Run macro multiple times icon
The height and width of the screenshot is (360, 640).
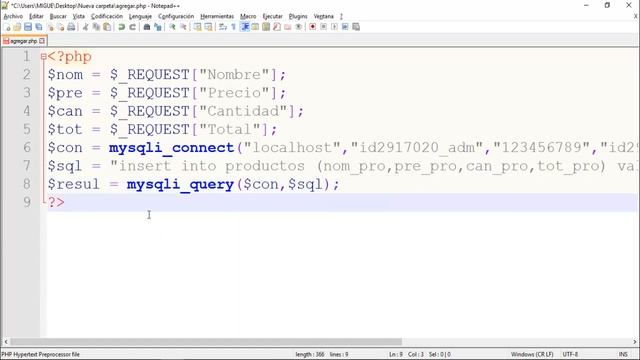tap(345, 27)
